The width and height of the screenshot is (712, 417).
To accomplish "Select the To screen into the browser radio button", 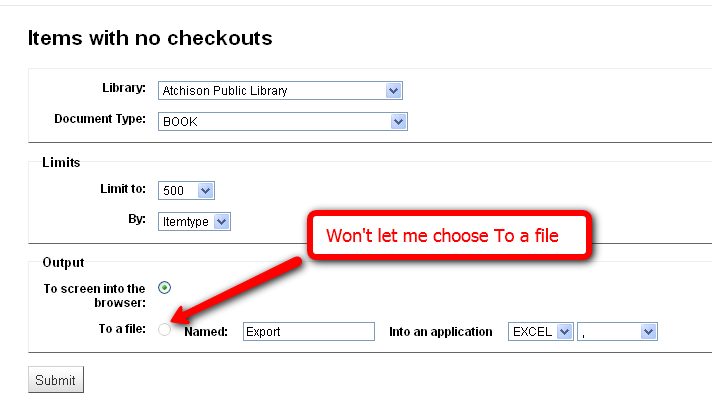I will click(x=164, y=288).
